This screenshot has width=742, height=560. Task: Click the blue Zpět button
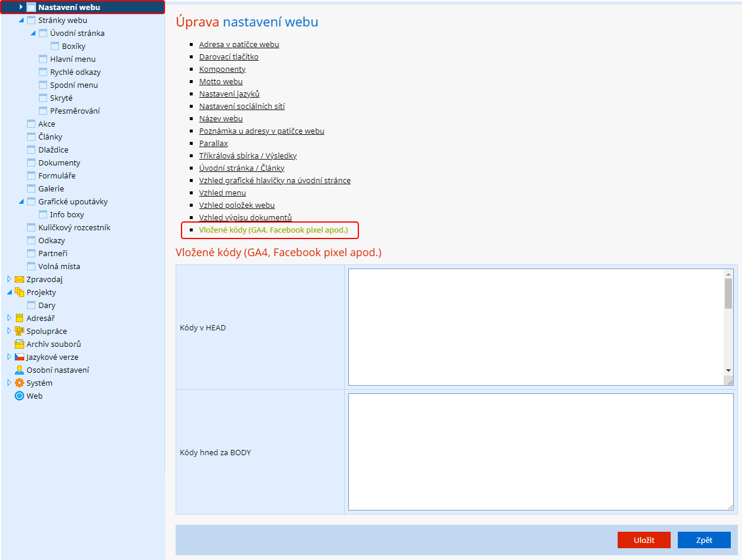click(704, 540)
